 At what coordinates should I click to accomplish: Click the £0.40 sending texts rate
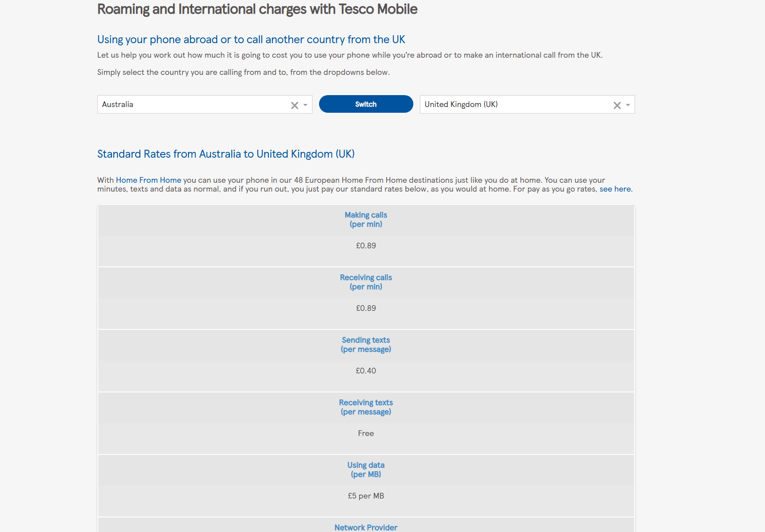click(366, 371)
